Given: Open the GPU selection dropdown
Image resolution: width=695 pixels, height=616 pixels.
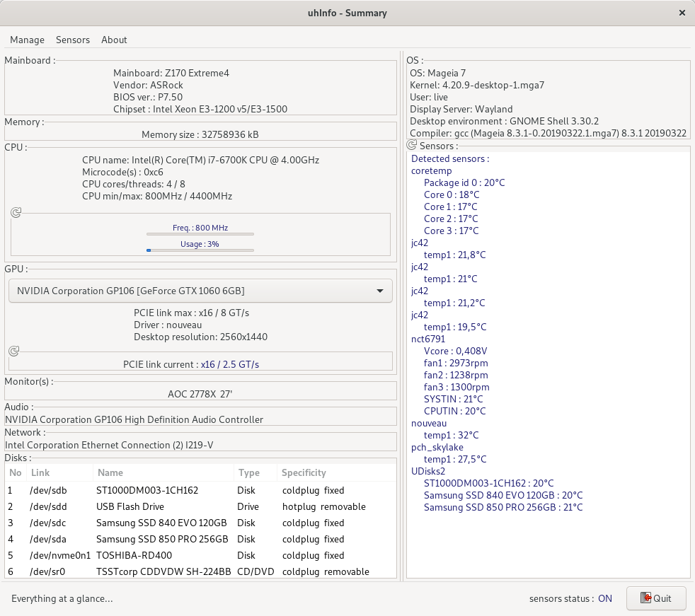Looking at the screenshot, I should pyautogui.click(x=200, y=291).
